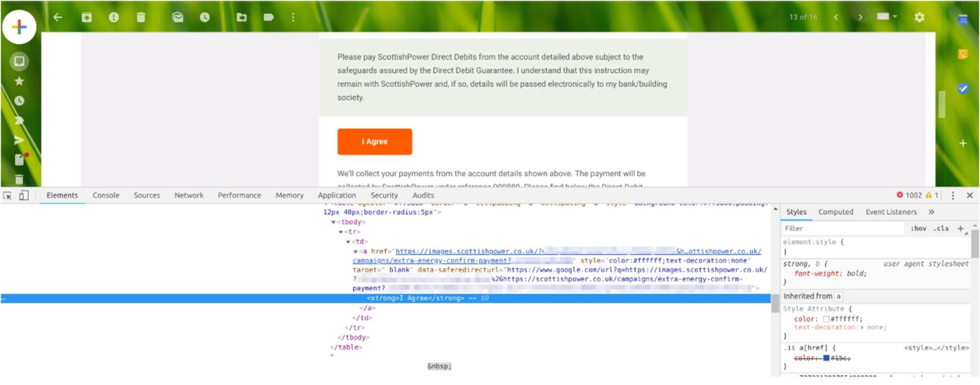Mark as unread with the envelope icon
This screenshot has height=385, width=980.
pos(178,17)
